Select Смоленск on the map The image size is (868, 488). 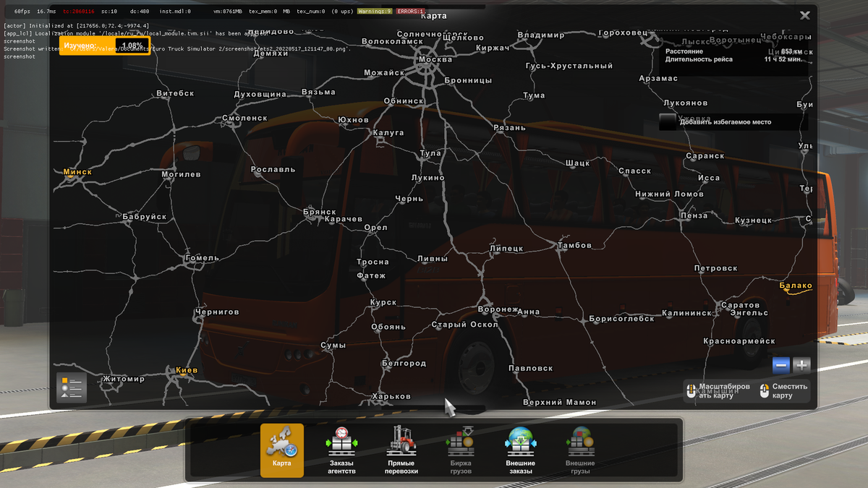(x=244, y=118)
